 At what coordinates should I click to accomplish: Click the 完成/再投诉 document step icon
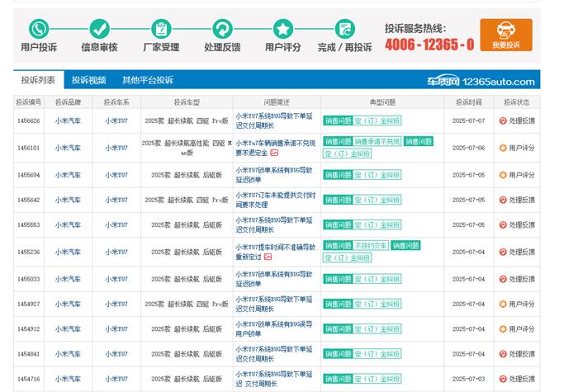pos(345,29)
